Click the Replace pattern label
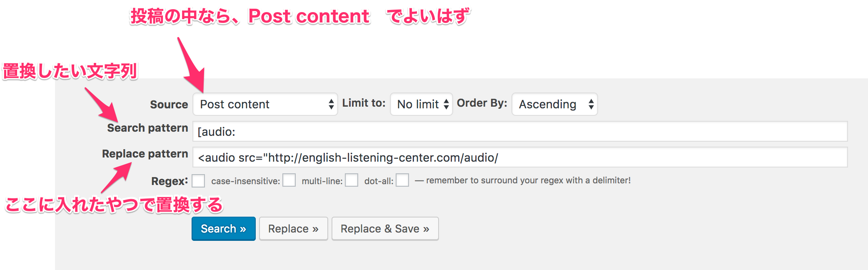868x270 pixels. (145, 154)
